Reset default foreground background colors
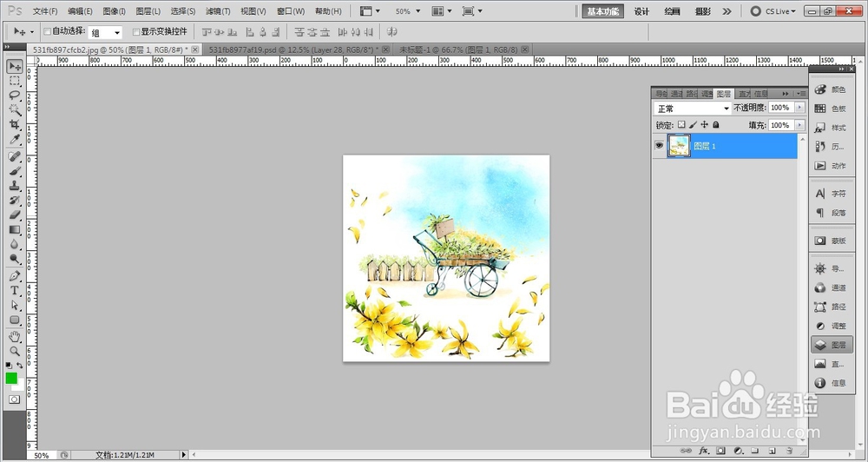 9,366
